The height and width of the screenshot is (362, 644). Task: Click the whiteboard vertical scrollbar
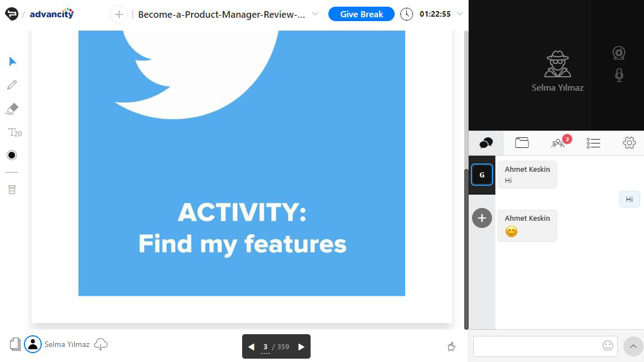[x=466, y=249]
